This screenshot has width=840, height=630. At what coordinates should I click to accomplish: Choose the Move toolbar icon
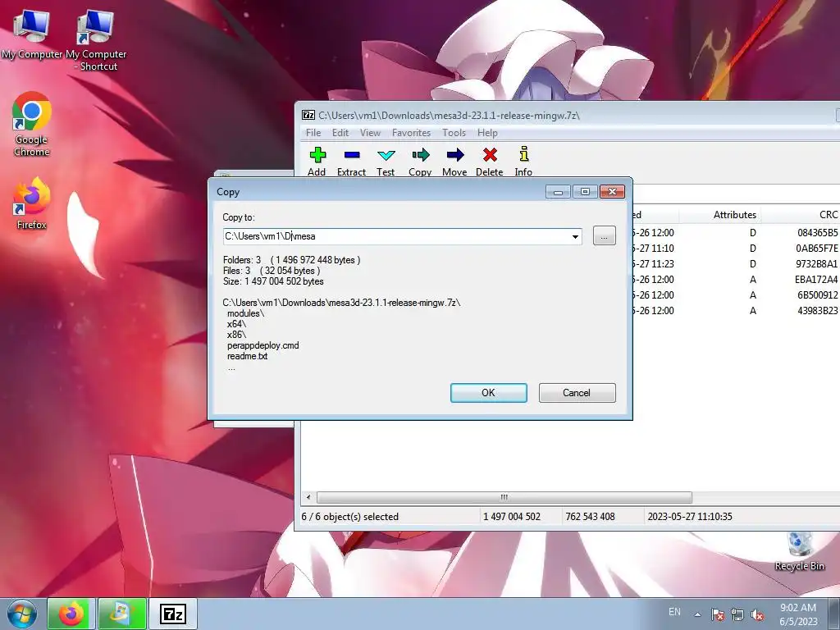(454, 162)
